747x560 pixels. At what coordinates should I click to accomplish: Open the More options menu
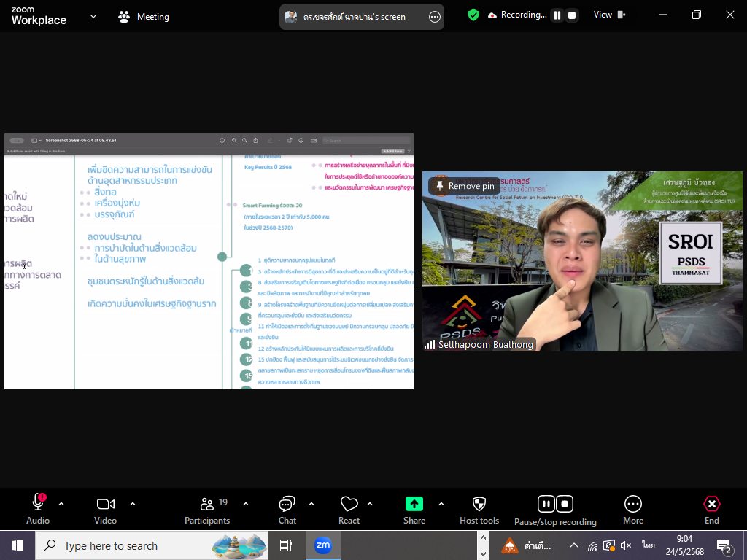pyautogui.click(x=633, y=510)
